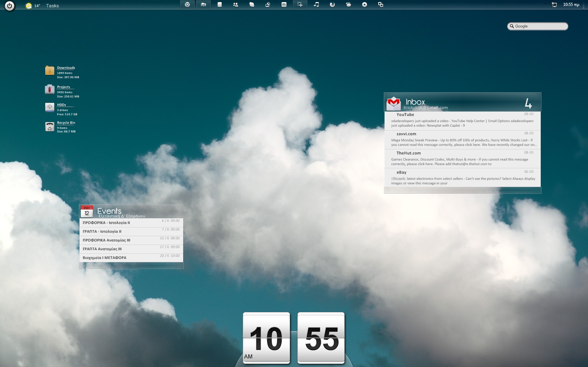Click the Recycle Bin label
The image size is (588, 367).
(66, 123)
